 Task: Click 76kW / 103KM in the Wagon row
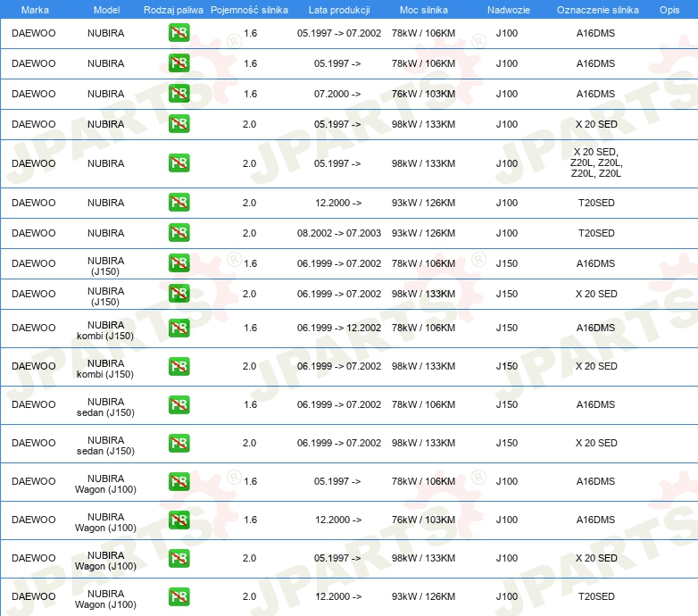(423, 520)
